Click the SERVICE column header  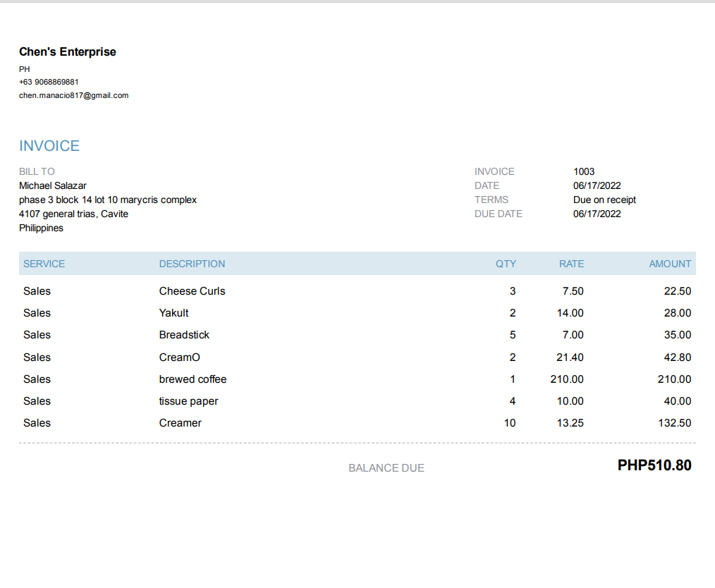(44, 264)
